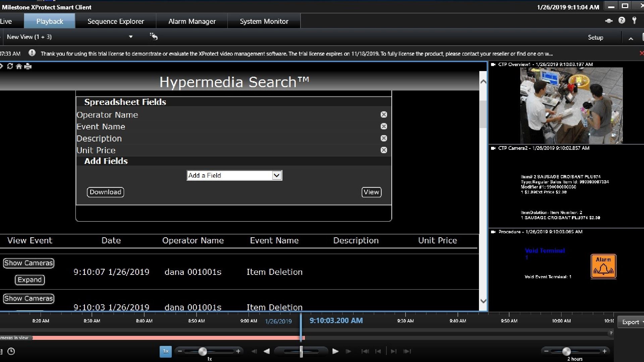Screen dimensions: 644x362
Task: Show Cameras for the 9:10:03 event
Action: (x=29, y=299)
